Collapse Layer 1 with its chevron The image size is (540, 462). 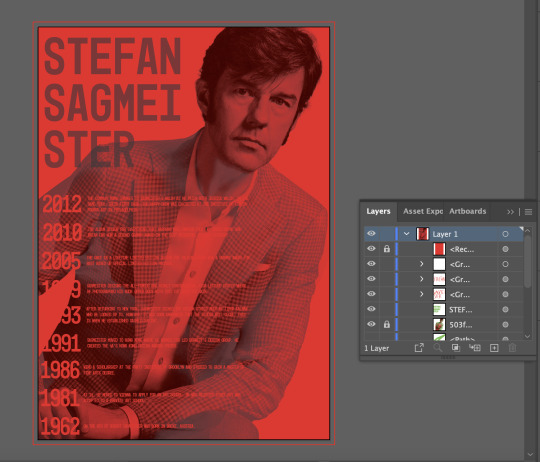point(407,234)
